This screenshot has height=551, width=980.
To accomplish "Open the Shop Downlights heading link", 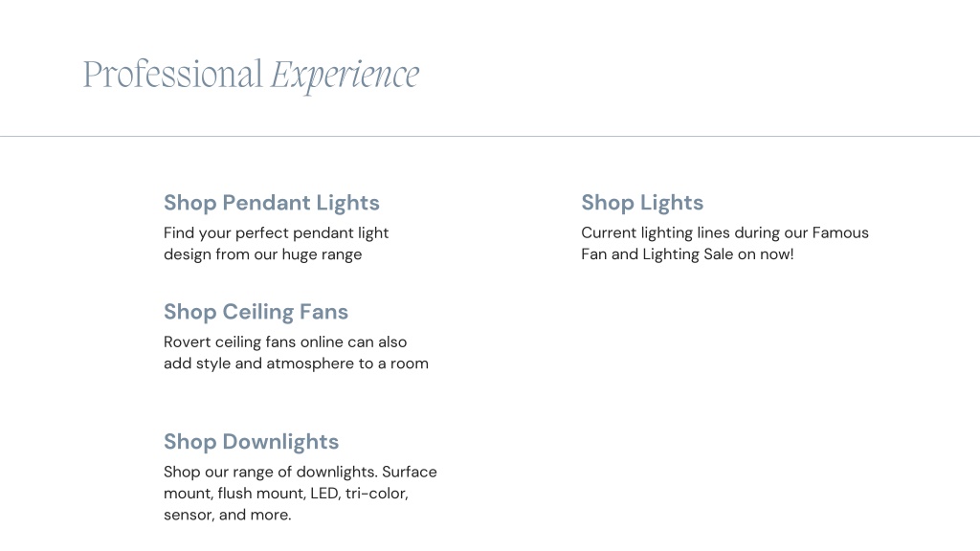I will pyautogui.click(x=252, y=442).
